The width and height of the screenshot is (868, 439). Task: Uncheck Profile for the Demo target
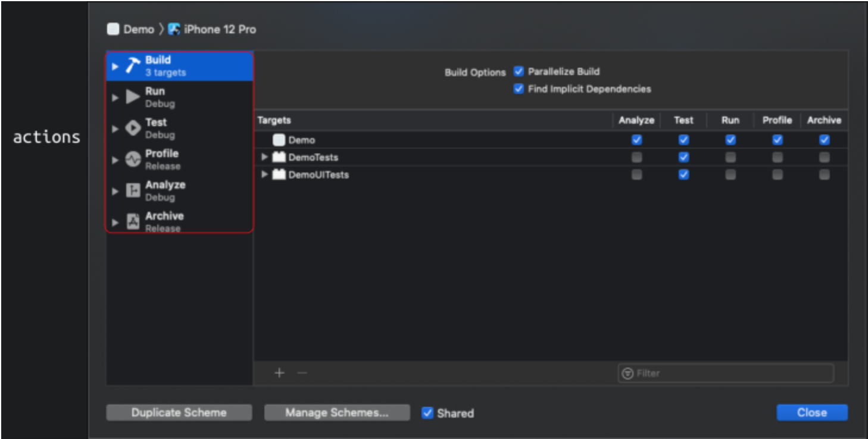pyautogui.click(x=778, y=140)
